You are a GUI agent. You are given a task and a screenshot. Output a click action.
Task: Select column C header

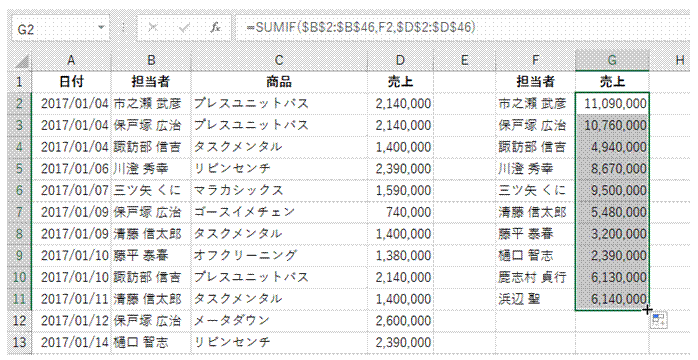(279, 61)
